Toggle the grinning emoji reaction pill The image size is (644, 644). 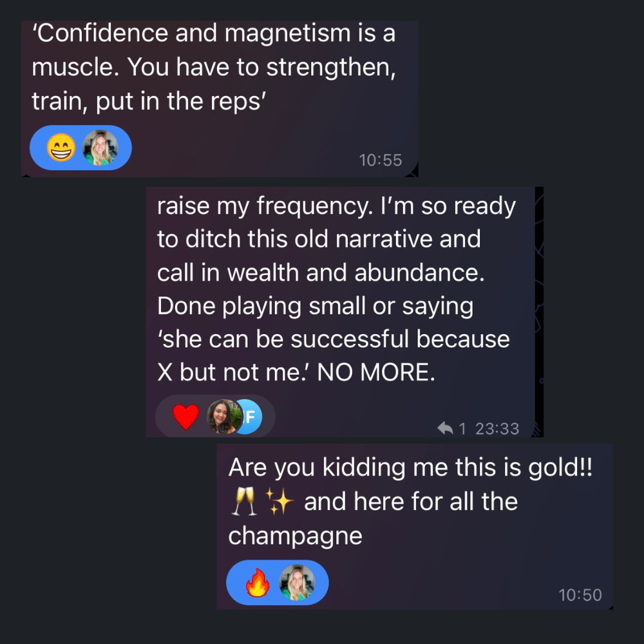coord(80,147)
